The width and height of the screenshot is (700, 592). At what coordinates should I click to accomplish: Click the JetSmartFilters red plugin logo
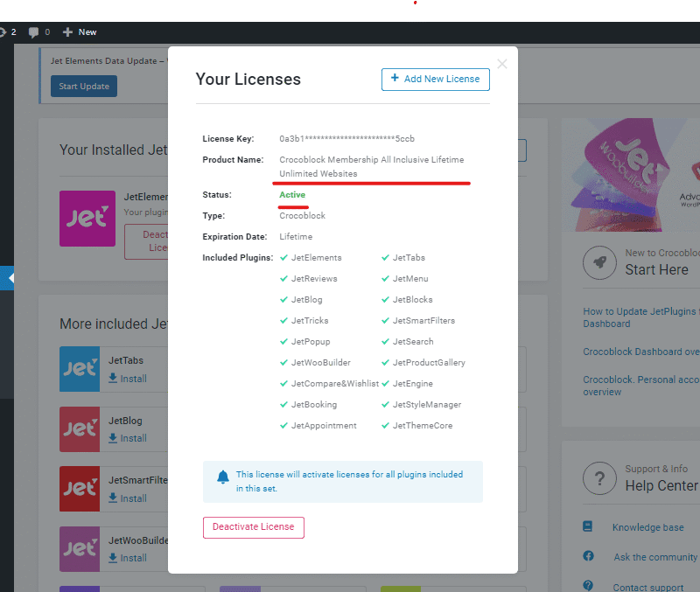tap(80, 489)
